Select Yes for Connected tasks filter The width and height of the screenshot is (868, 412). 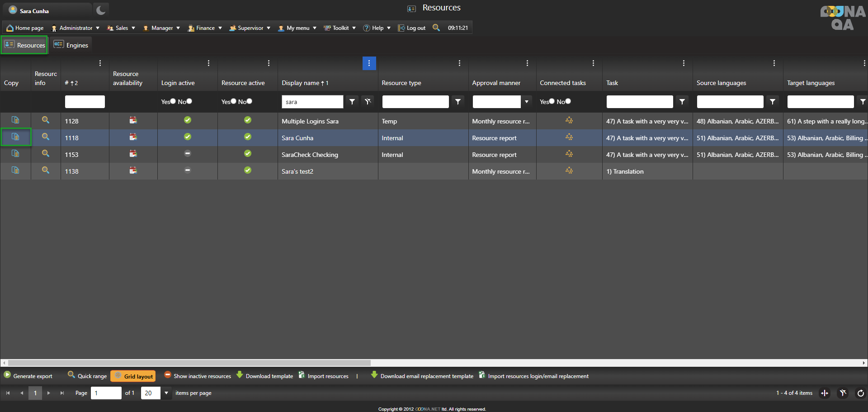[552, 101]
